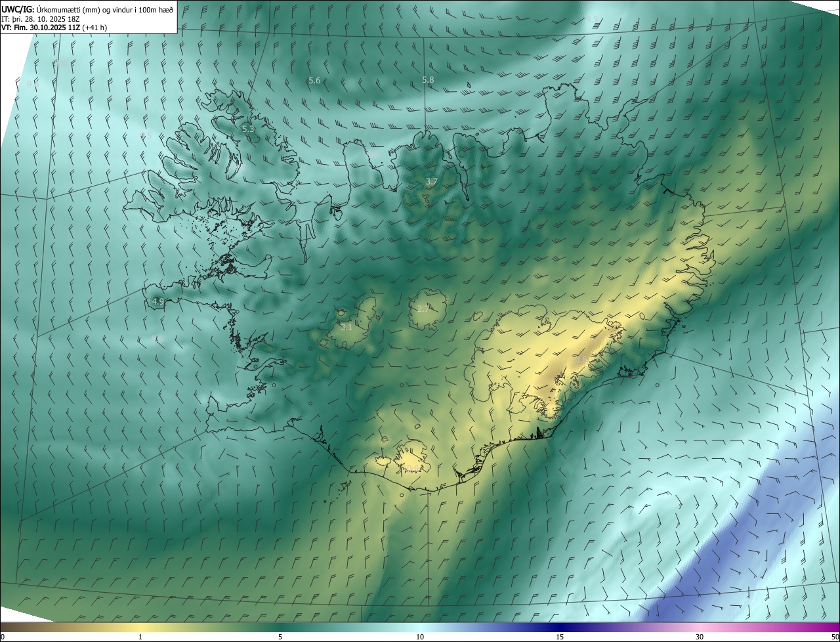Click the '5.6' value label on the map

tap(314, 80)
